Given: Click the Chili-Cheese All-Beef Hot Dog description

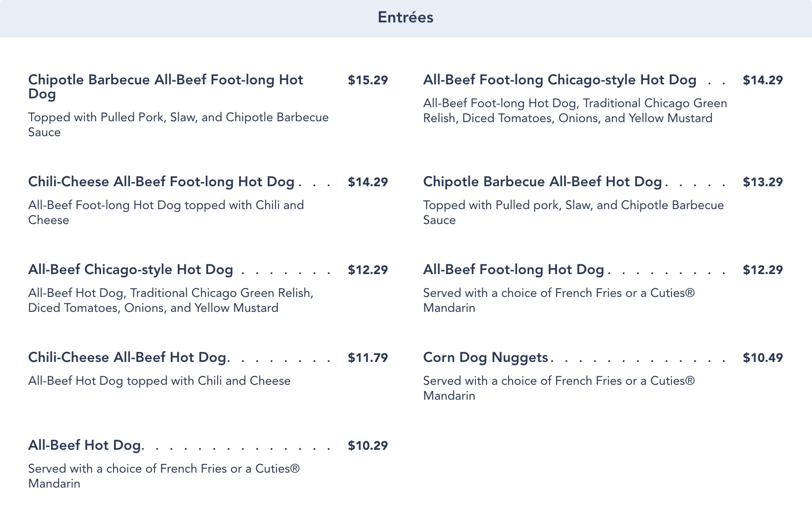Looking at the screenshot, I should pyautogui.click(x=159, y=381).
